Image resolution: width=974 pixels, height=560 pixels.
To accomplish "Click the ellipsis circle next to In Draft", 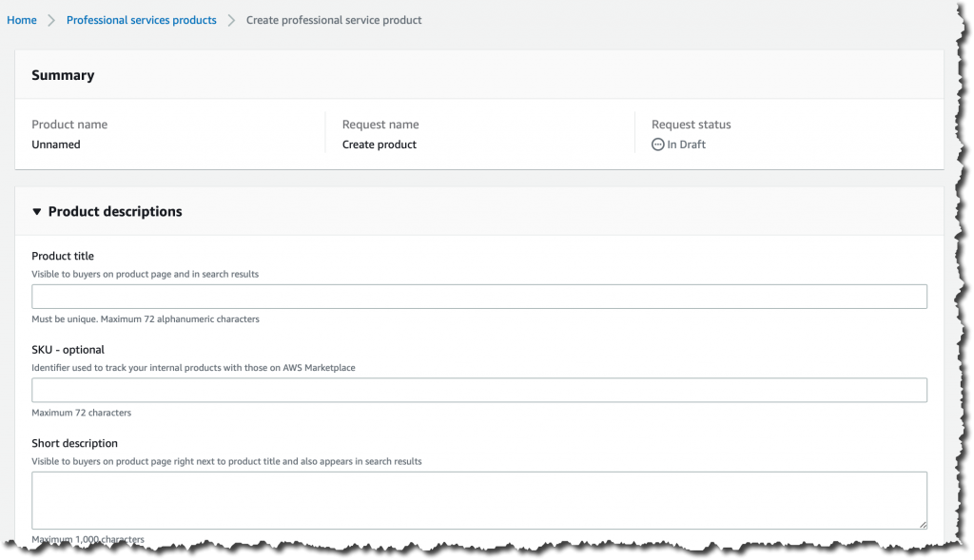I will pyautogui.click(x=658, y=144).
